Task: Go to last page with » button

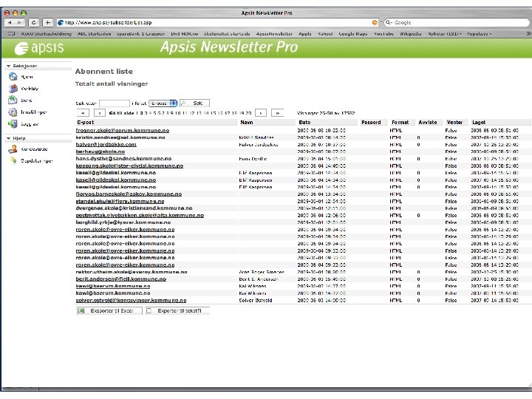Action: tap(277, 113)
